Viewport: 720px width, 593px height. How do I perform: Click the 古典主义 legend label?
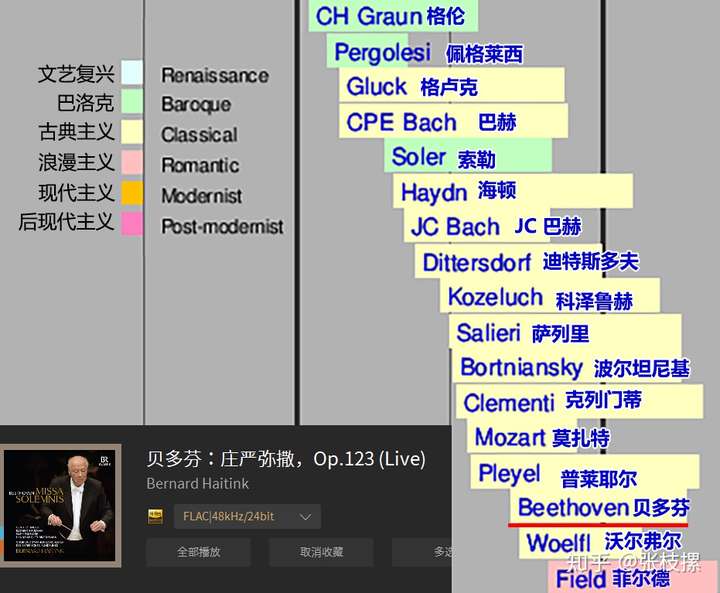[x=76, y=132]
